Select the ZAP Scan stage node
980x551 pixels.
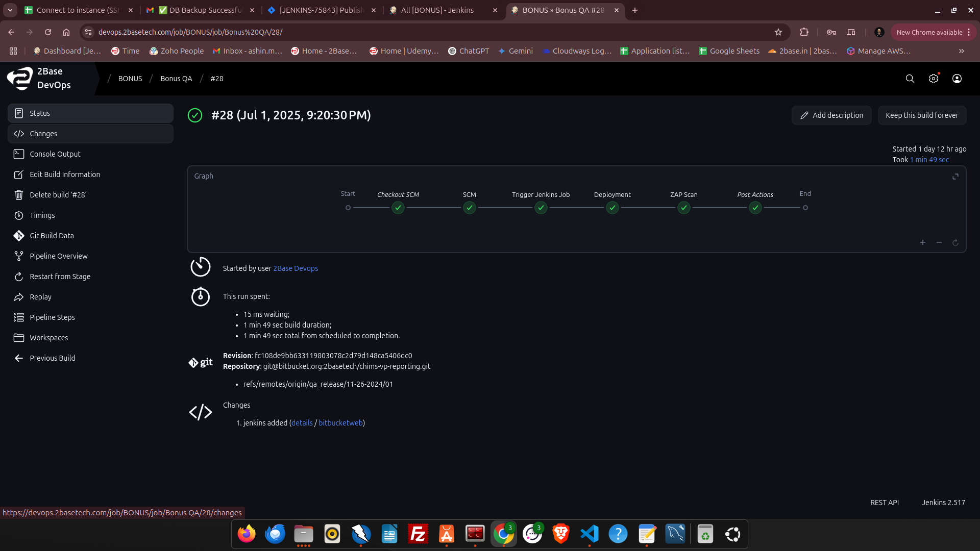[684, 208]
